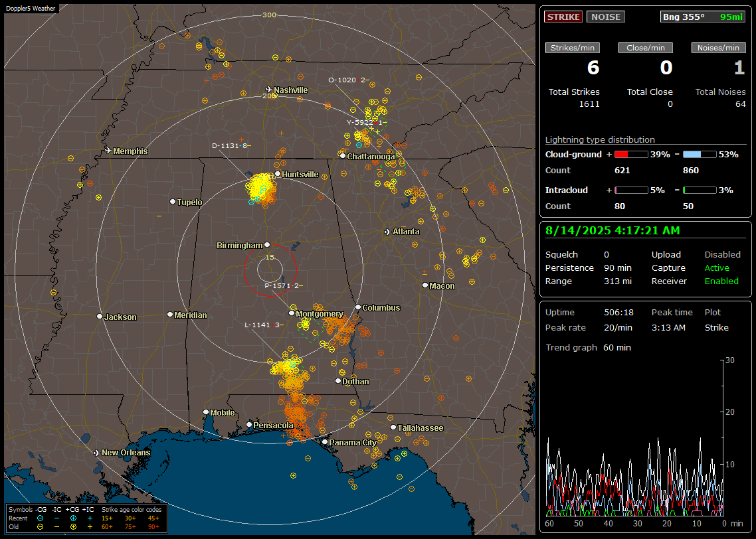
Task: Select the Pensacola city marker dot
Action: [x=248, y=424]
